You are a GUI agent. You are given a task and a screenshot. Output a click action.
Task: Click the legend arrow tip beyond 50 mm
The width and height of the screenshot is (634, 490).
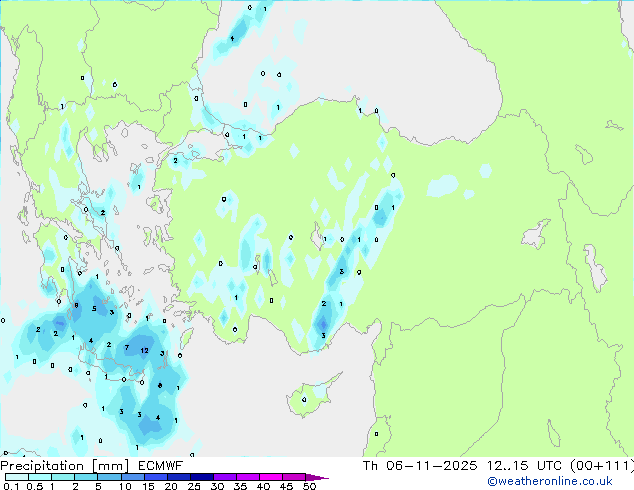click(317, 477)
